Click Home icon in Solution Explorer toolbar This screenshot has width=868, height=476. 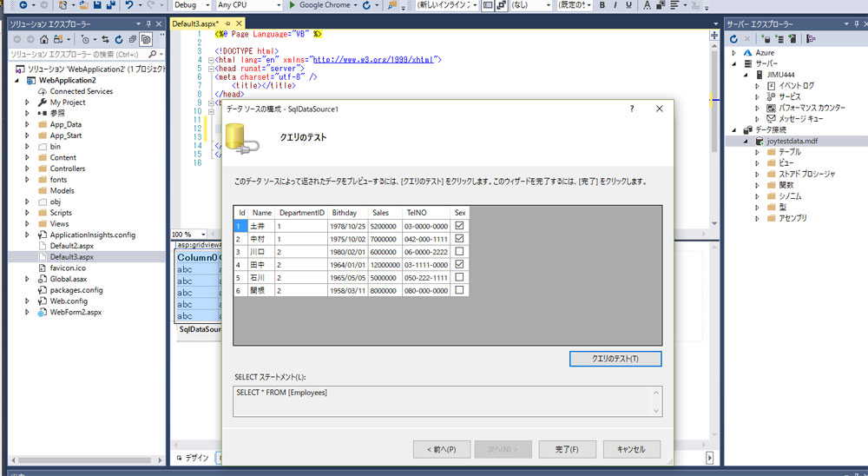(x=44, y=39)
